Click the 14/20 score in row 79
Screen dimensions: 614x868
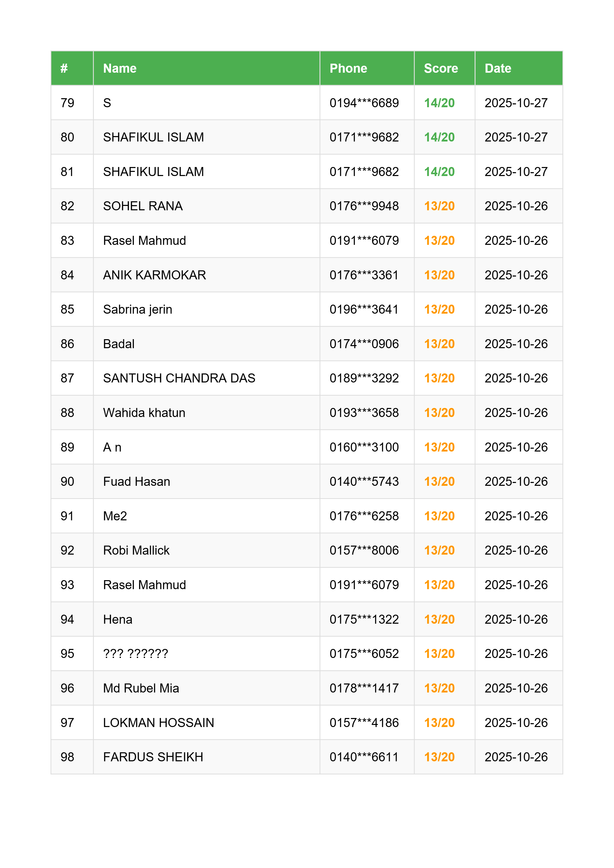[439, 103]
